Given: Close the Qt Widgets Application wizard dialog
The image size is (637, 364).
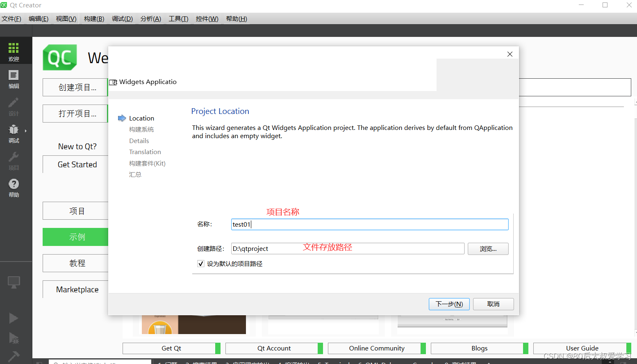Looking at the screenshot, I should coord(510,54).
